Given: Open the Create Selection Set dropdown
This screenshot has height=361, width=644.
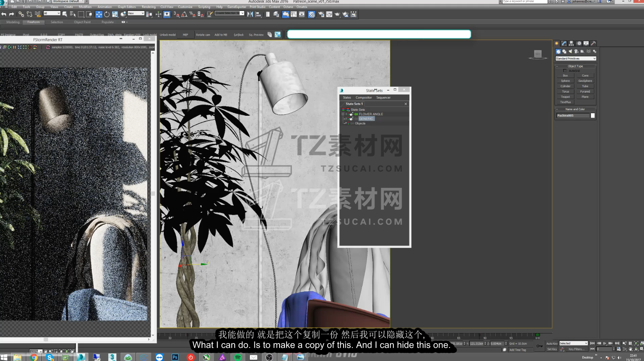Looking at the screenshot, I should tap(229, 13).
